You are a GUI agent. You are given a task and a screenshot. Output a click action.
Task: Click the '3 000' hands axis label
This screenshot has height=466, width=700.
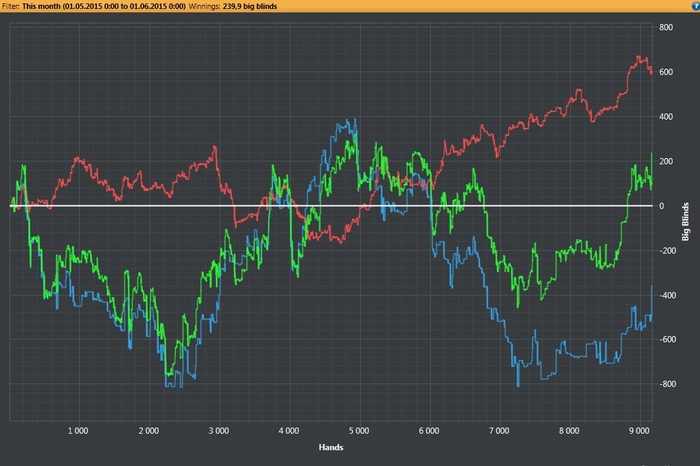219,431
